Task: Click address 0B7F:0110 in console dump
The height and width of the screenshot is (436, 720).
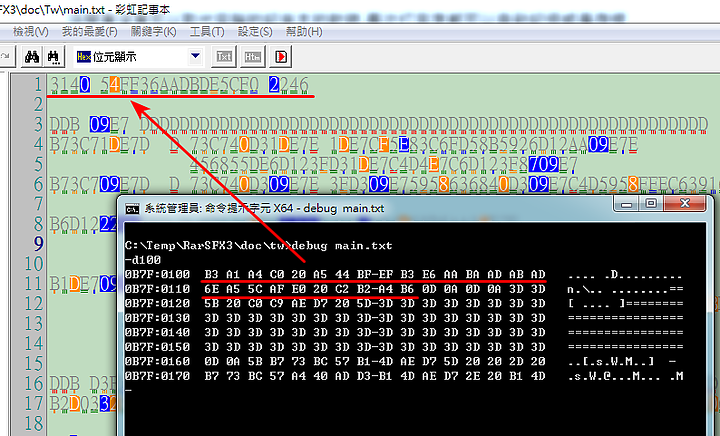Action: 158,289
